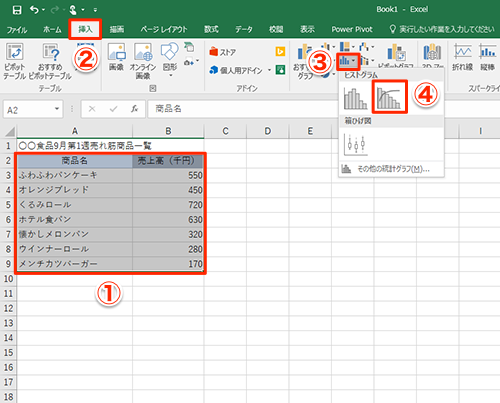This screenshot has width=500, height=403.
Task: Switch to the Power Pivot tab
Action: pyautogui.click(x=352, y=30)
